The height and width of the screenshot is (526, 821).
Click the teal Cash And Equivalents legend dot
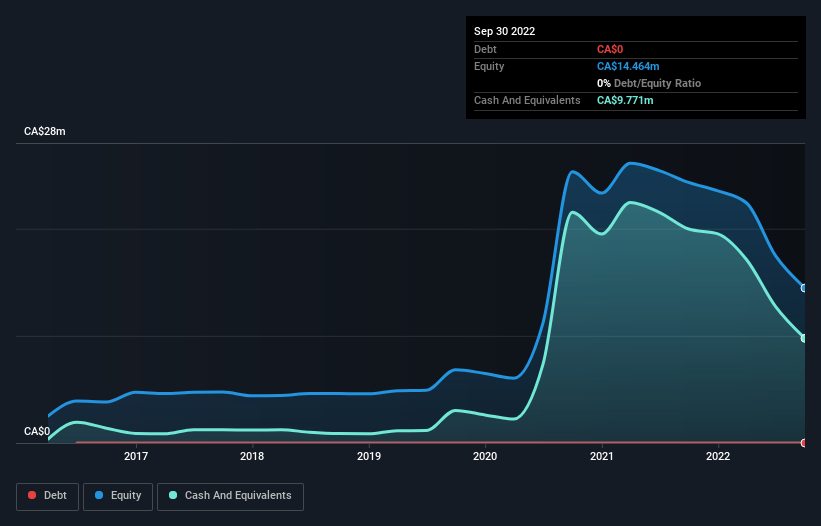[173, 495]
